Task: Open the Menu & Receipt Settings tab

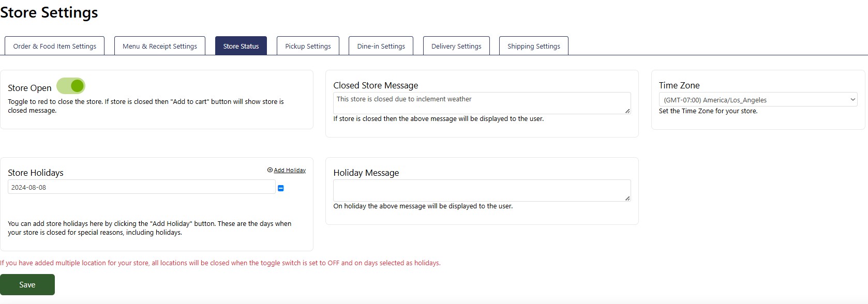Action: coord(160,46)
